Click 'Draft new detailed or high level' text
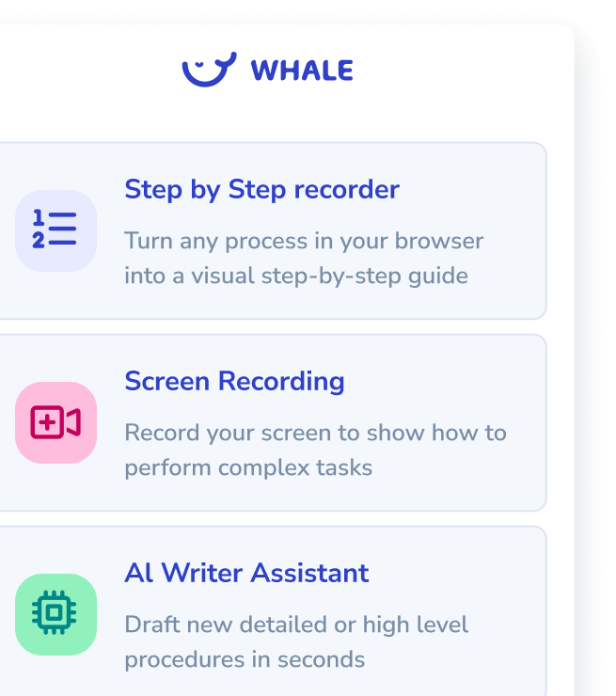The image size is (616, 696). [296, 625]
